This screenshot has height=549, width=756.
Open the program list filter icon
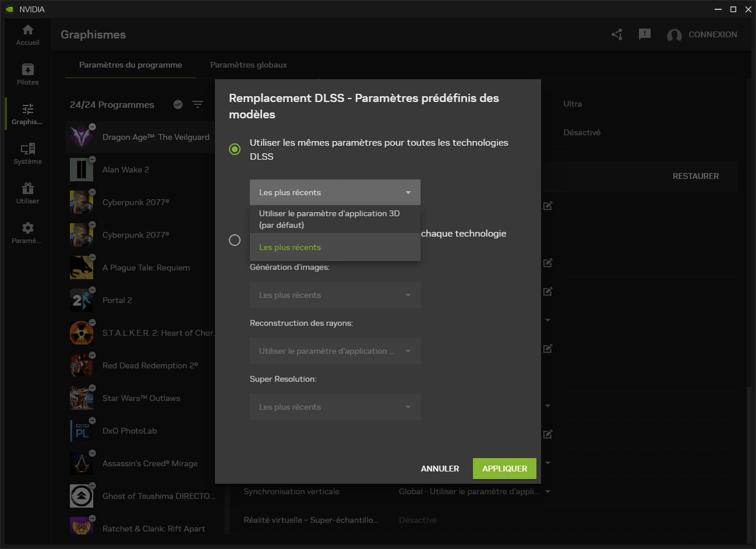(x=198, y=104)
